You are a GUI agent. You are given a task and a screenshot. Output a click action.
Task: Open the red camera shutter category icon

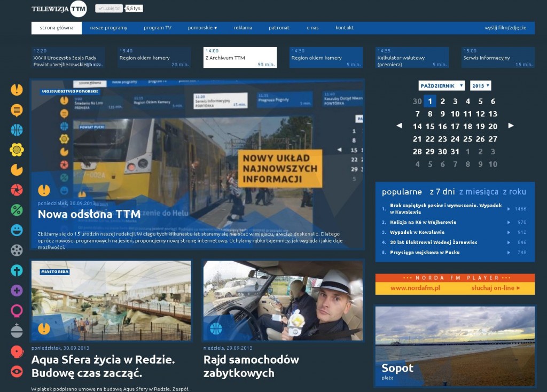(x=17, y=190)
